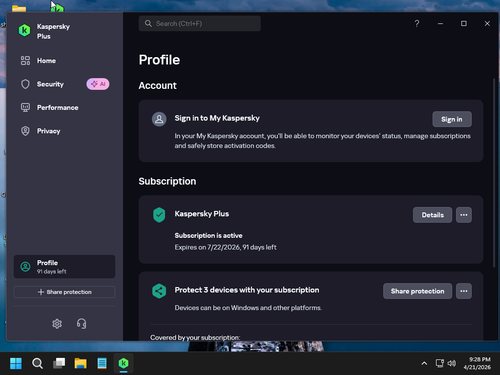Open support via the headset icon
Image resolution: width=500 pixels, height=375 pixels.
point(81,323)
